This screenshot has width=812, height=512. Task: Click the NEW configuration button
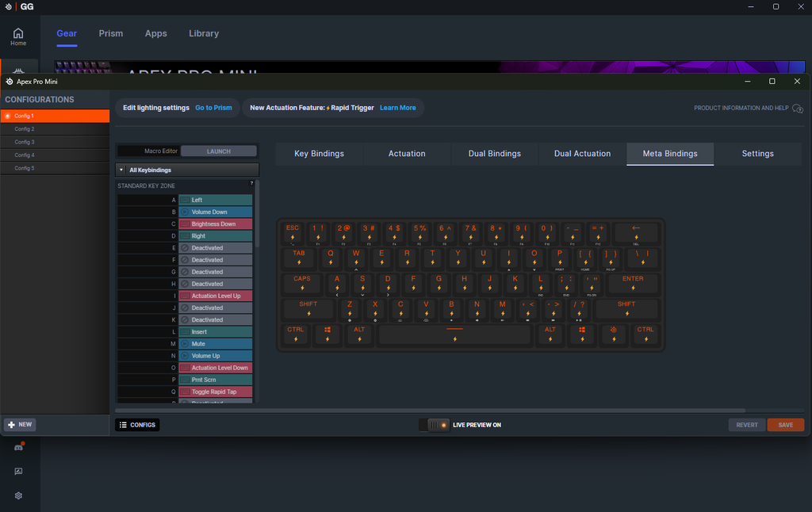tap(20, 425)
